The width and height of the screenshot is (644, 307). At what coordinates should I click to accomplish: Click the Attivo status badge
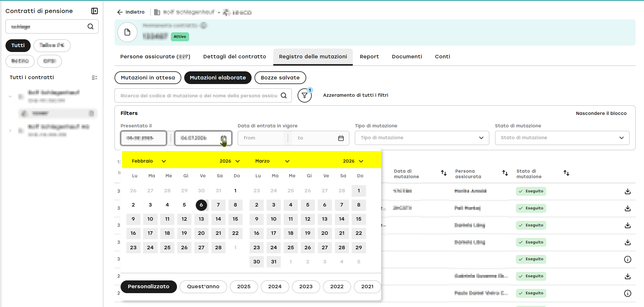(x=180, y=37)
